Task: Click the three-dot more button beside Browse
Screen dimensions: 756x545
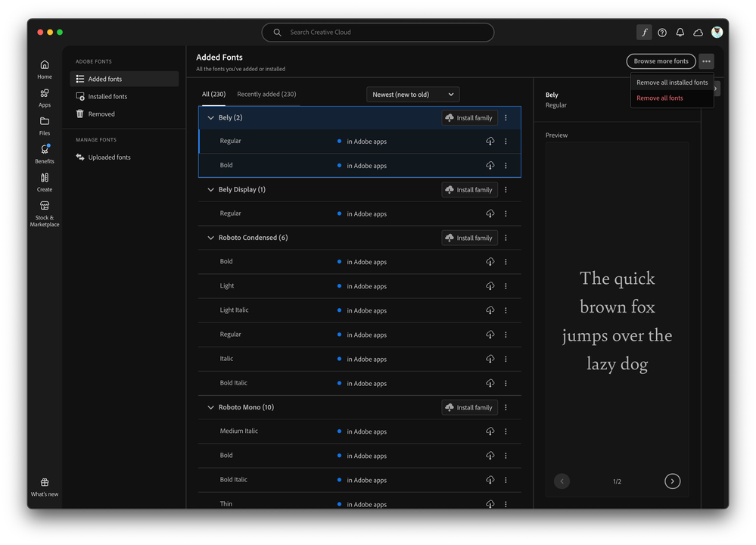Action: tap(706, 61)
